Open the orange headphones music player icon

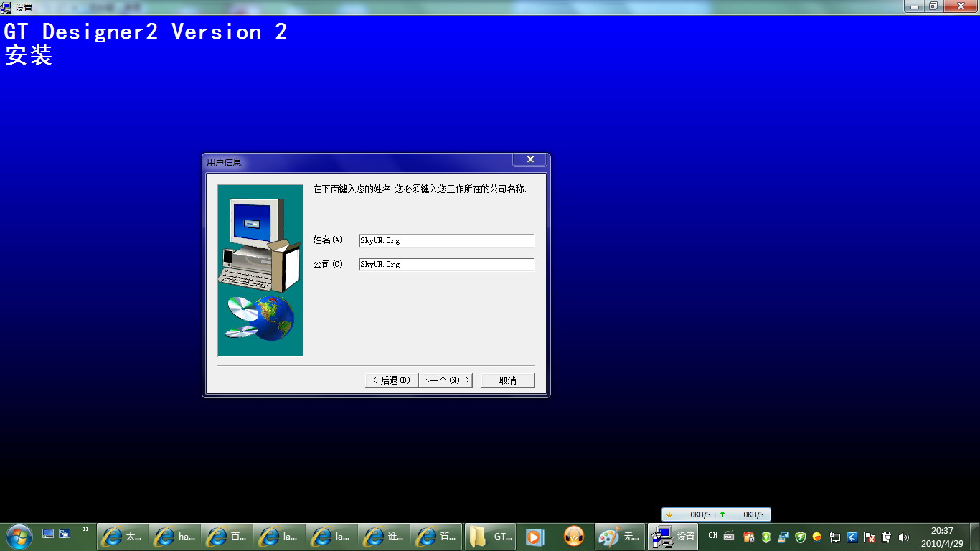tap(574, 537)
